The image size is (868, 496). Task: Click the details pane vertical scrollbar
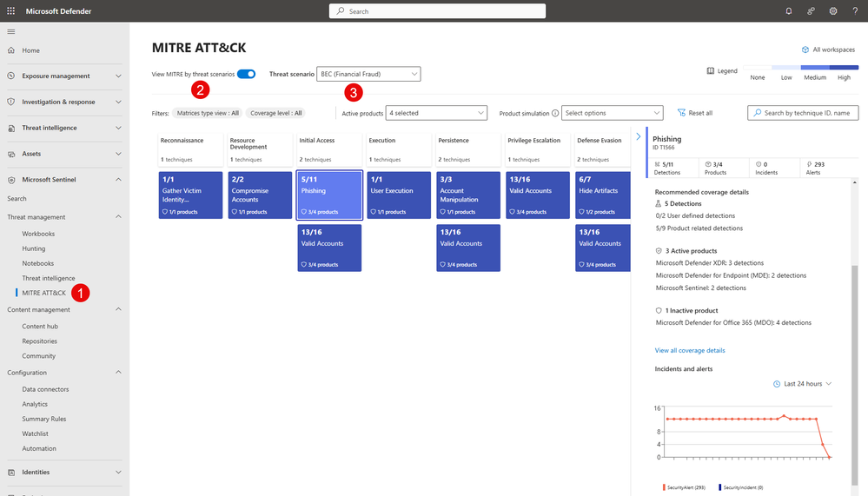click(855, 374)
